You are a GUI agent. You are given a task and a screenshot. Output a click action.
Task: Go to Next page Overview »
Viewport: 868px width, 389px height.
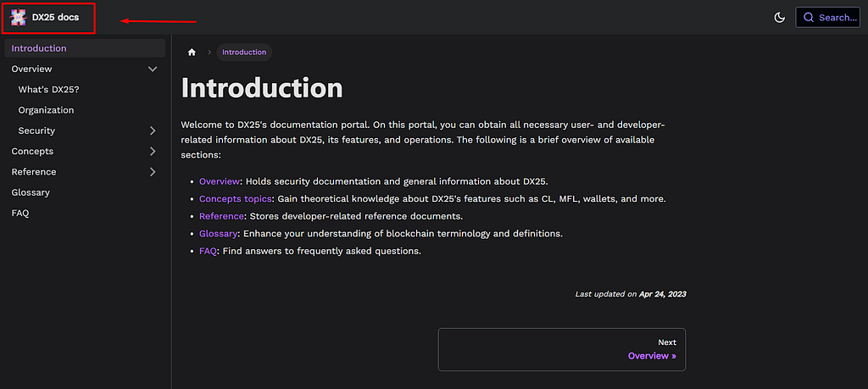coord(562,349)
